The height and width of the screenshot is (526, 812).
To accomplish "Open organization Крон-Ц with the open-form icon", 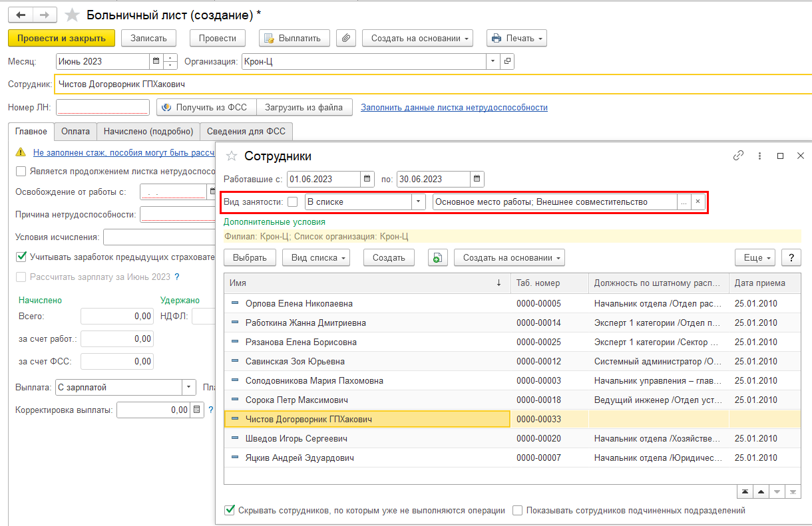I will [x=507, y=61].
